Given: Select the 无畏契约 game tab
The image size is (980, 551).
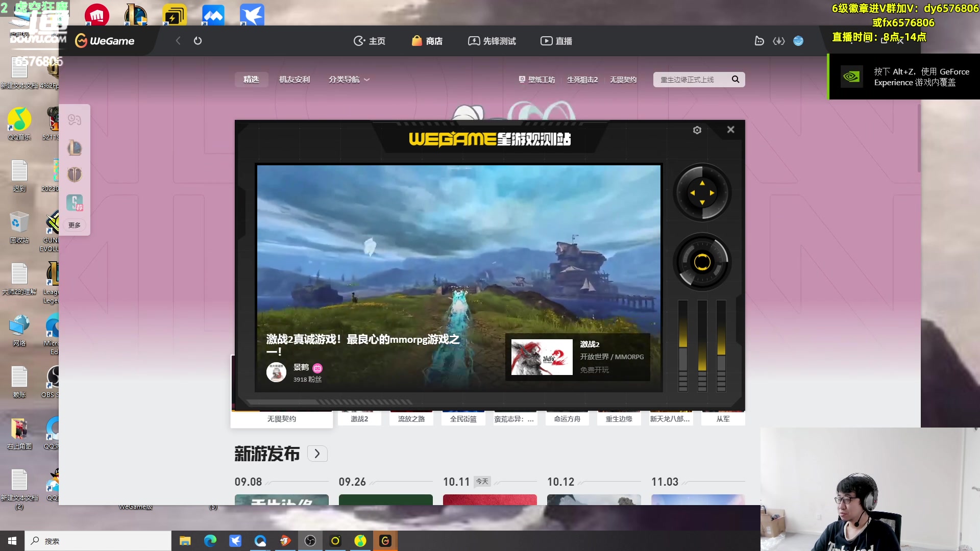Looking at the screenshot, I should (x=282, y=419).
